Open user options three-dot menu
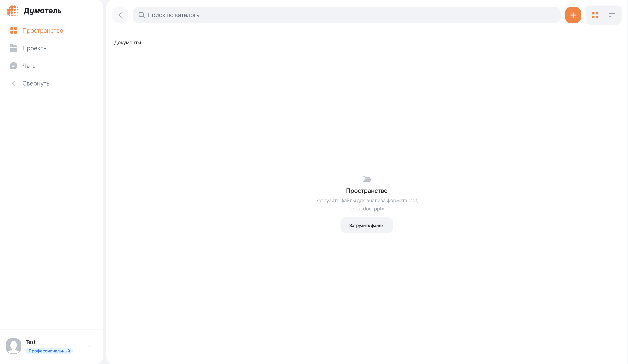Image resolution: width=628 pixels, height=364 pixels. (90, 346)
